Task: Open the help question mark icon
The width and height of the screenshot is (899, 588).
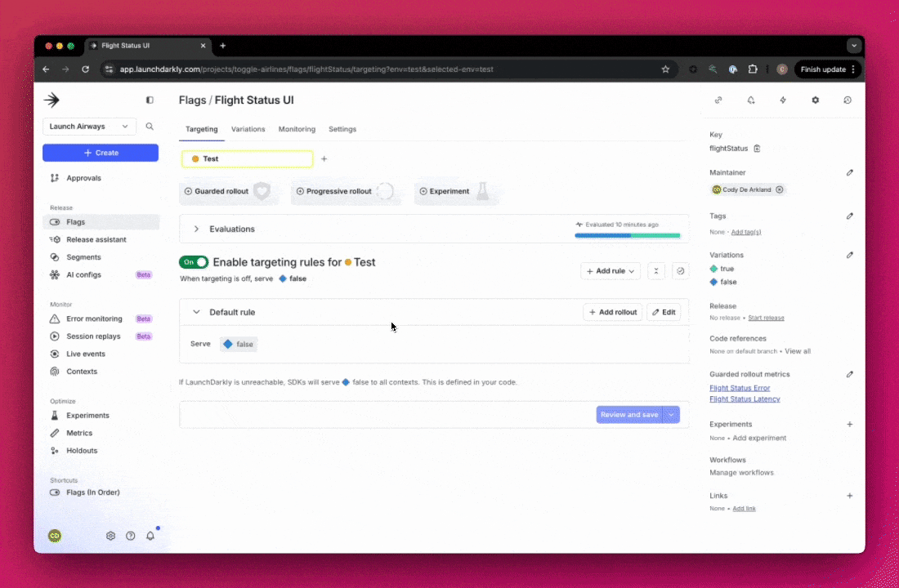Action: (131, 536)
